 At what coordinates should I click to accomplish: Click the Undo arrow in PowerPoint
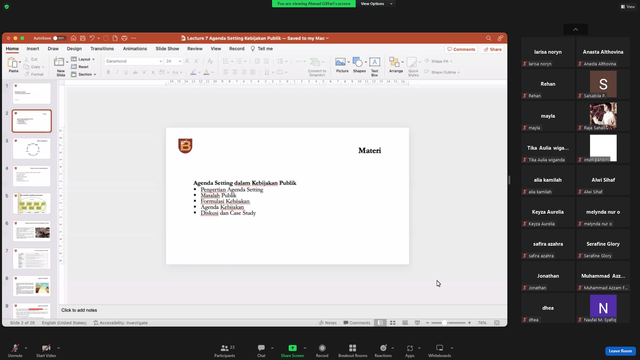pos(92,38)
